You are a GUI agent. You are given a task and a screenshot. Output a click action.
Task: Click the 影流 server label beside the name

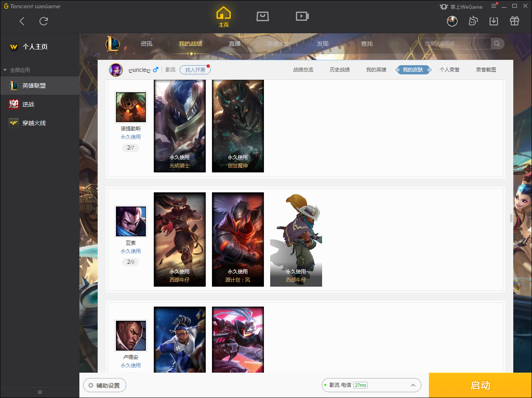point(170,70)
